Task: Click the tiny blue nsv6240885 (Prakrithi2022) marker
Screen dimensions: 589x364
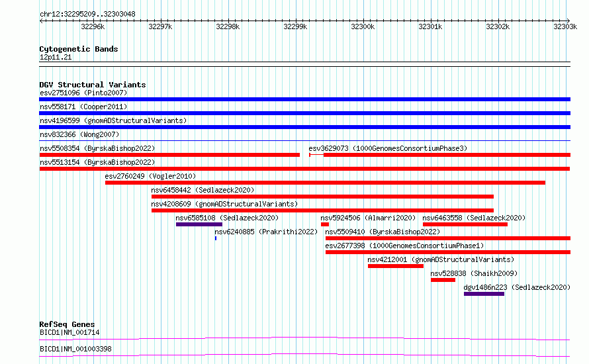Action: point(216,238)
